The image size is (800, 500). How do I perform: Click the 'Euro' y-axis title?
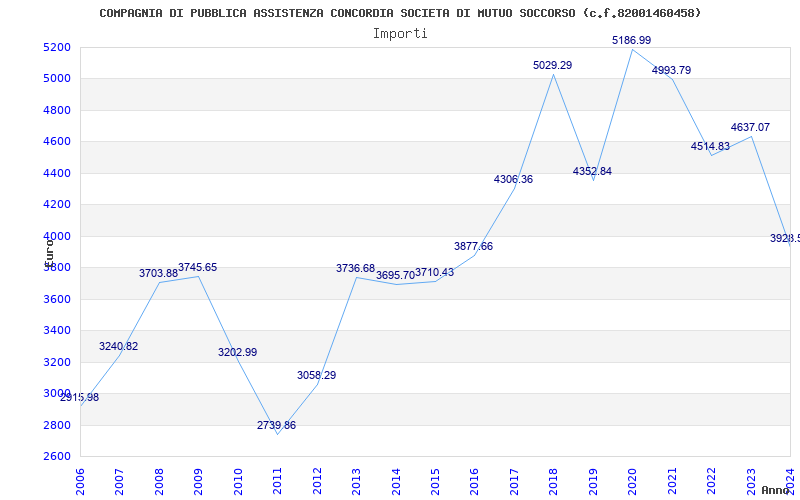point(49,254)
